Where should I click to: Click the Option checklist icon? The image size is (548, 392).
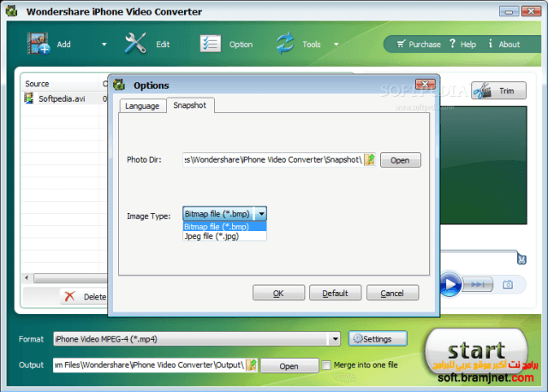(x=211, y=44)
